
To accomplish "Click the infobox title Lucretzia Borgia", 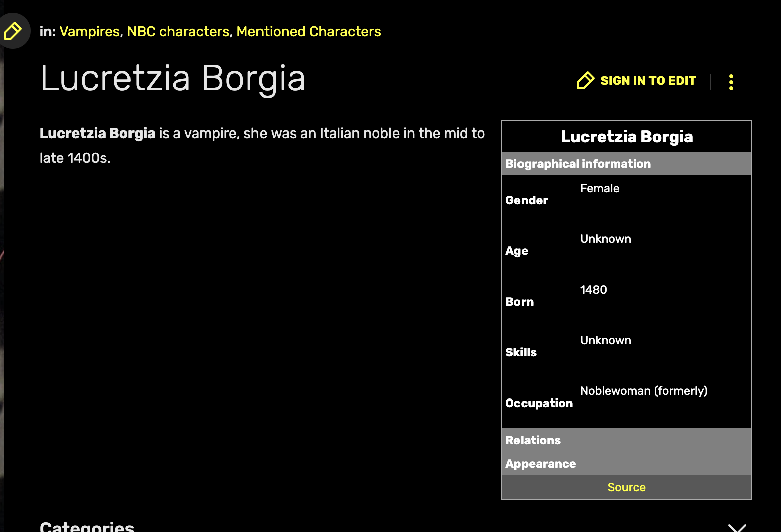I will point(626,137).
